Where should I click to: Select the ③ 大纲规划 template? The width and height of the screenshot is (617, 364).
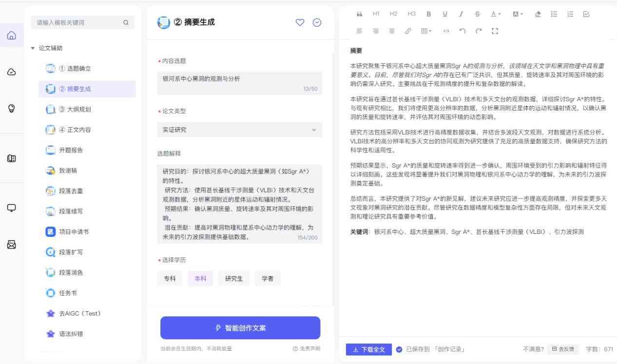87,110
